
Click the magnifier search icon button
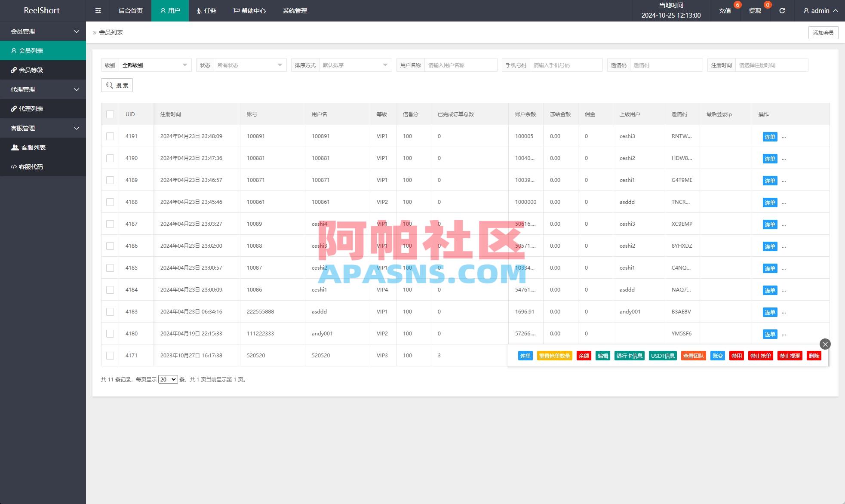coord(117,85)
